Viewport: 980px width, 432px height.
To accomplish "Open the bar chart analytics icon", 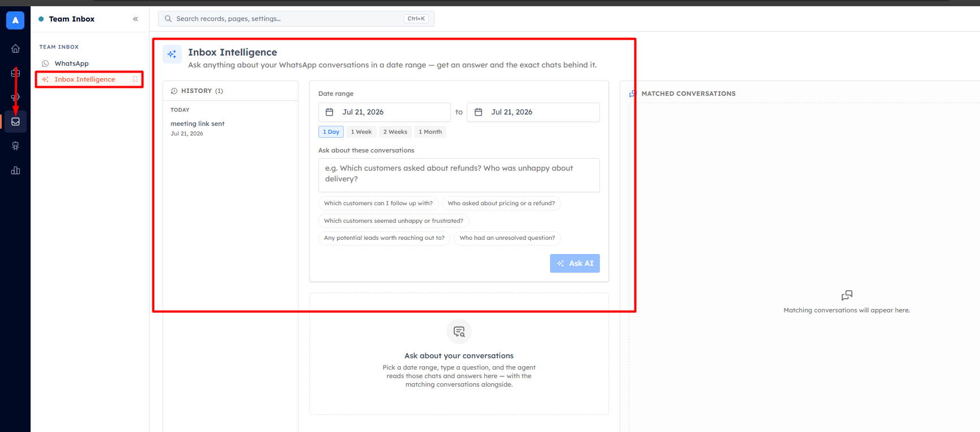I will click(15, 171).
